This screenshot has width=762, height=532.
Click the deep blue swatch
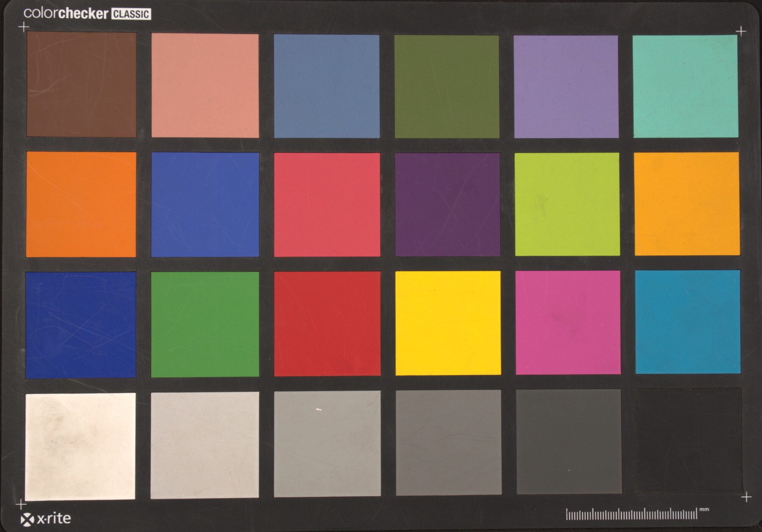[81, 325]
